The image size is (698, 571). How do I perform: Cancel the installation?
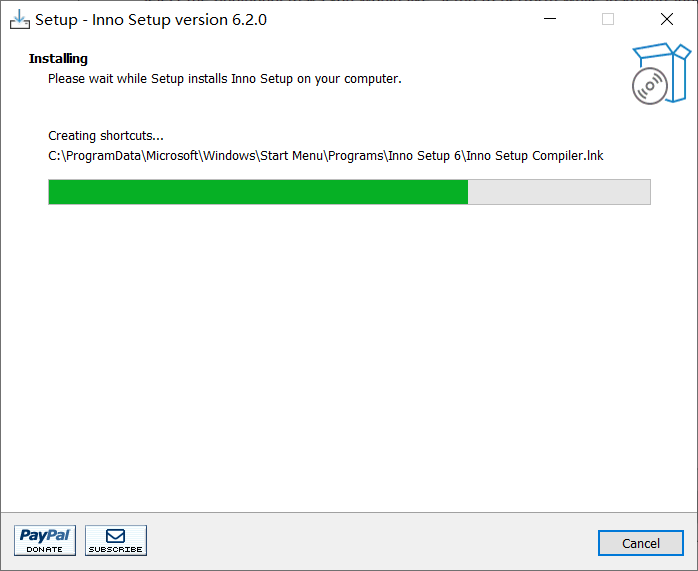click(641, 543)
